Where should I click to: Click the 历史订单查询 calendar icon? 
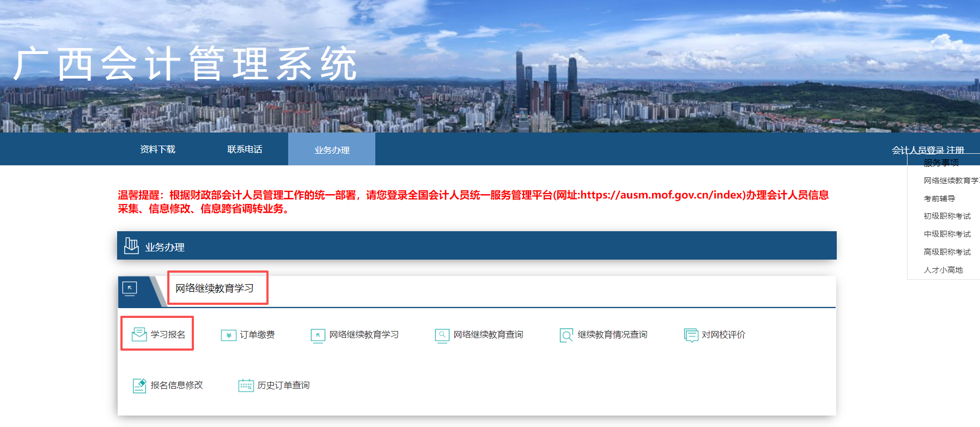pyautogui.click(x=246, y=386)
